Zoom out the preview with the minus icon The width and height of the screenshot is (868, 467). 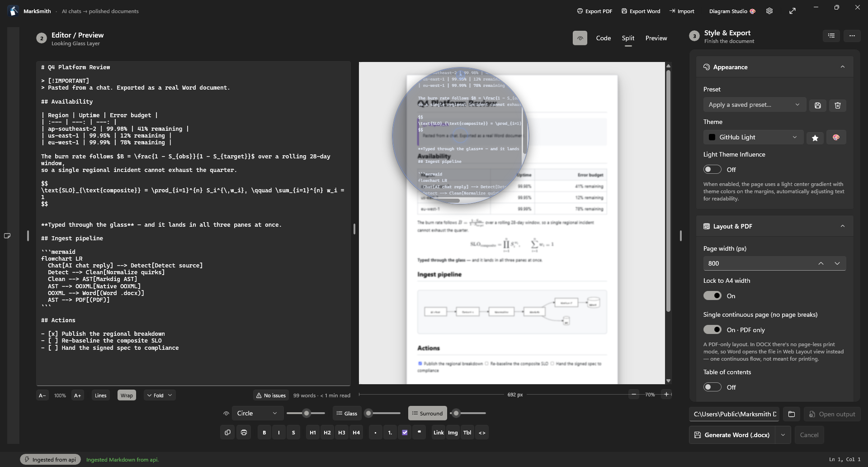coord(634,395)
